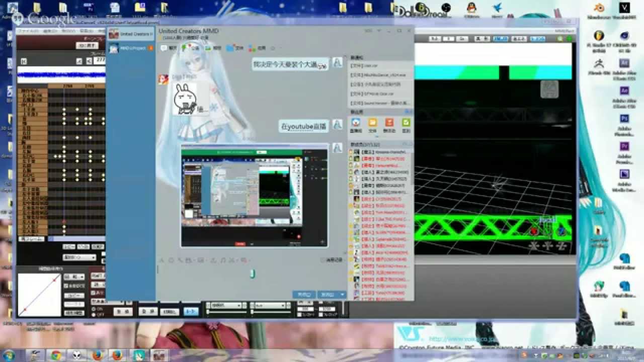Open the dropdown above the interpolation curve checkbox

click(x=75, y=277)
